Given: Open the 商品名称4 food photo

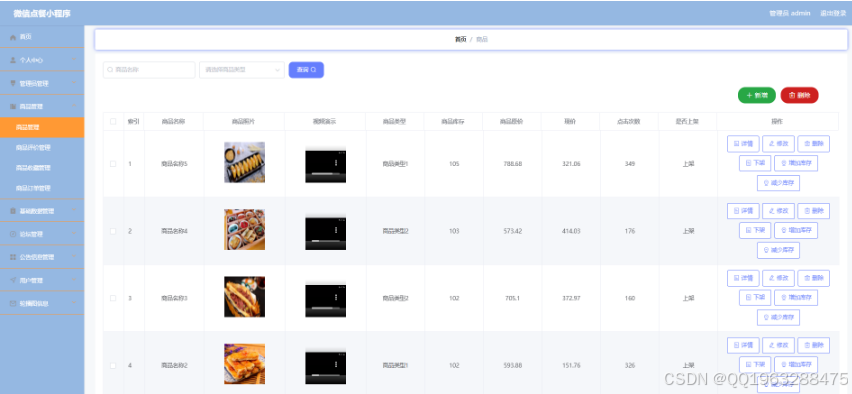Looking at the screenshot, I should [245, 229].
